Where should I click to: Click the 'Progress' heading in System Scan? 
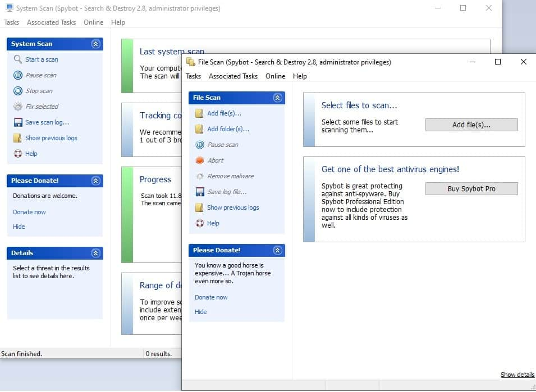155,179
